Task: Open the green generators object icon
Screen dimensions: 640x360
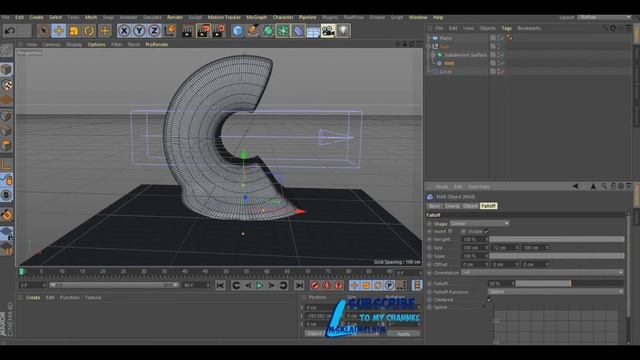Action: (268, 31)
